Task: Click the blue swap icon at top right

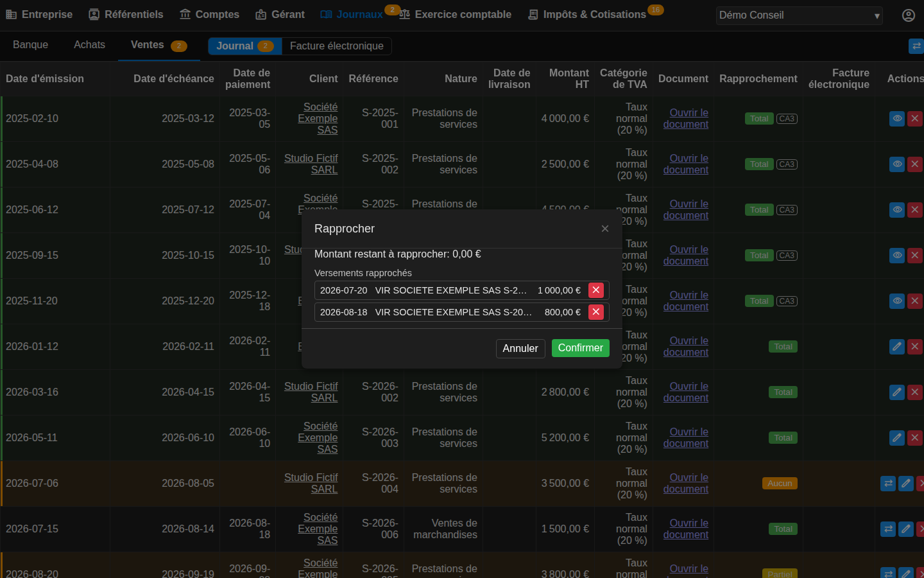Action: tap(916, 46)
